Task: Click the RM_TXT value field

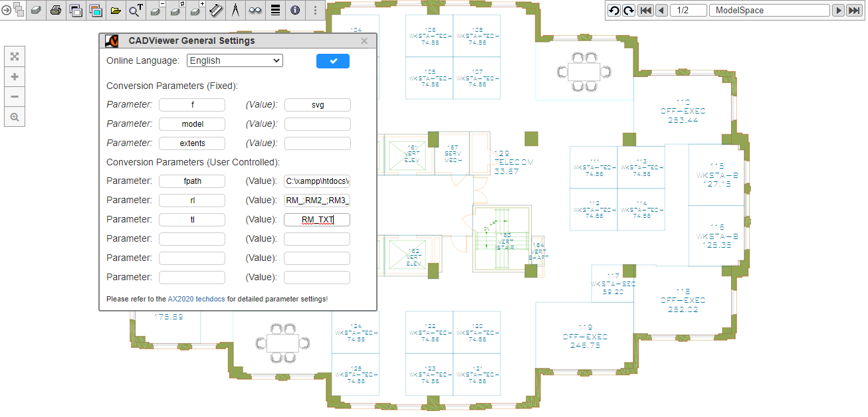Action: [x=317, y=220]
